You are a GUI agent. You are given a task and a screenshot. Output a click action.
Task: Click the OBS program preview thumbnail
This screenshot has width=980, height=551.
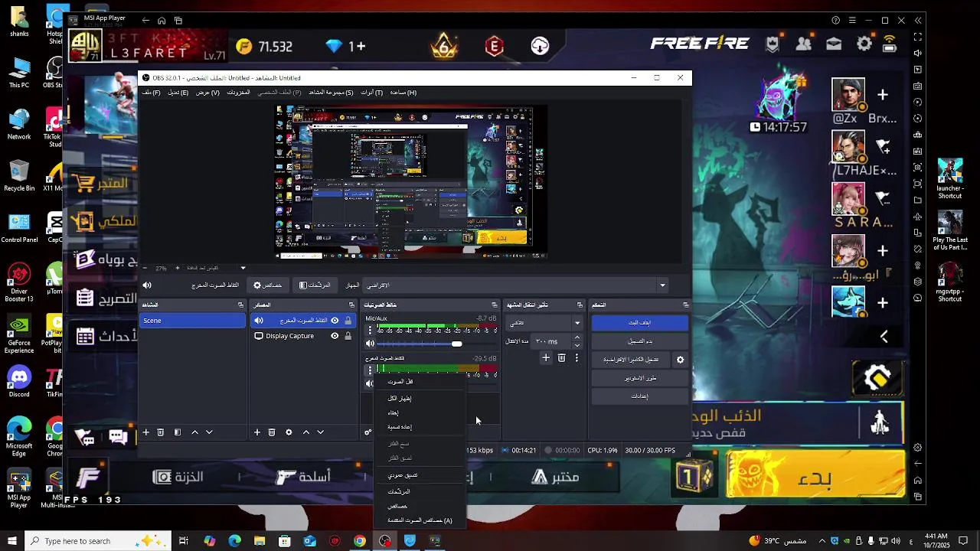[412, 182]
